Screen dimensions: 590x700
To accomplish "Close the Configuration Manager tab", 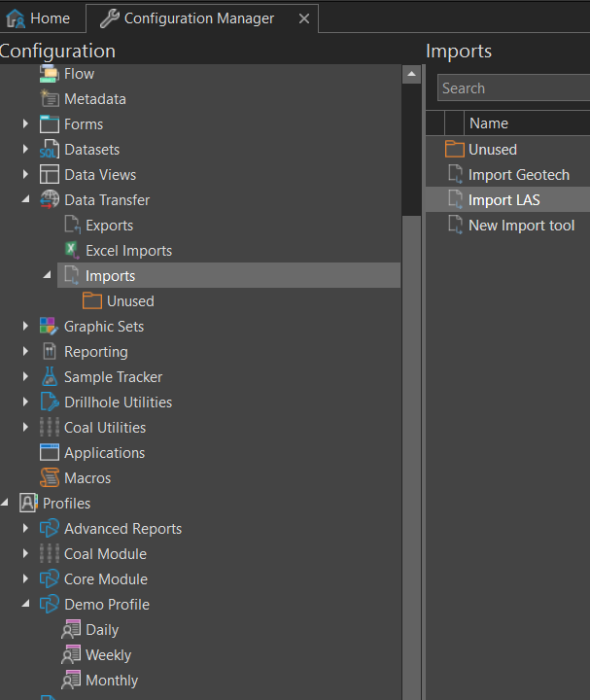I will click(x=304, y=18).
